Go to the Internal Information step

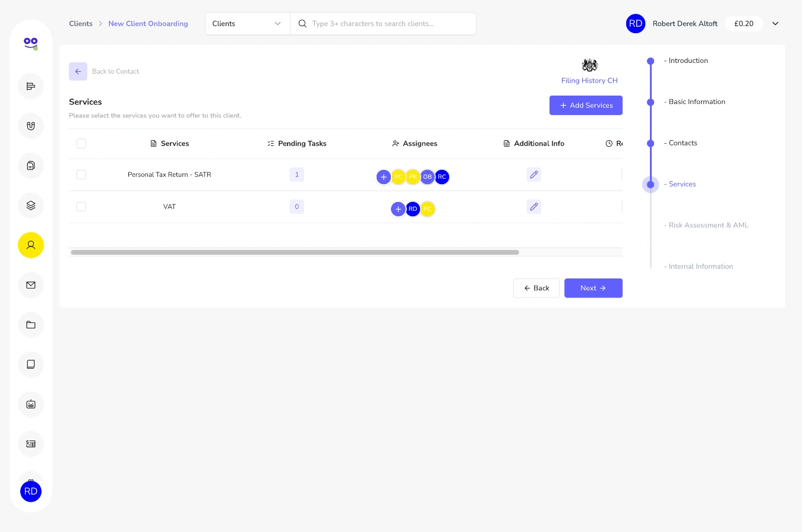(x=699, y=267)
